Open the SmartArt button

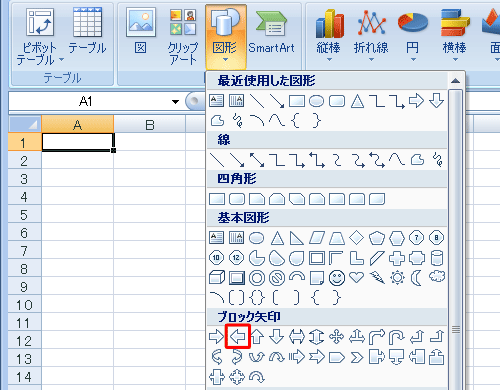271,31
